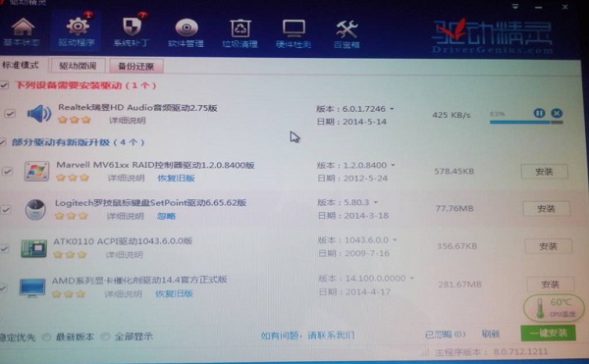589x364 pixels.
Task: Open 详细说明 for AMD catalyst driver
Action: pyautogui.click(x=124, y=293)
